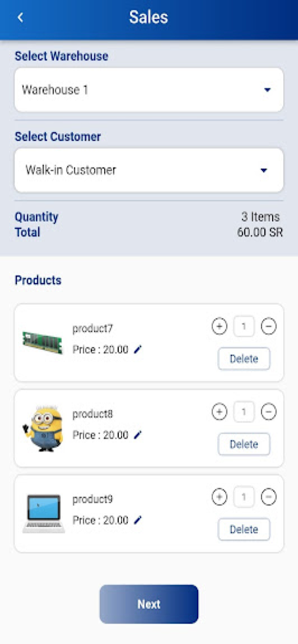
Task: Delete product7 from the sale
Action: [x=244, y=359]
